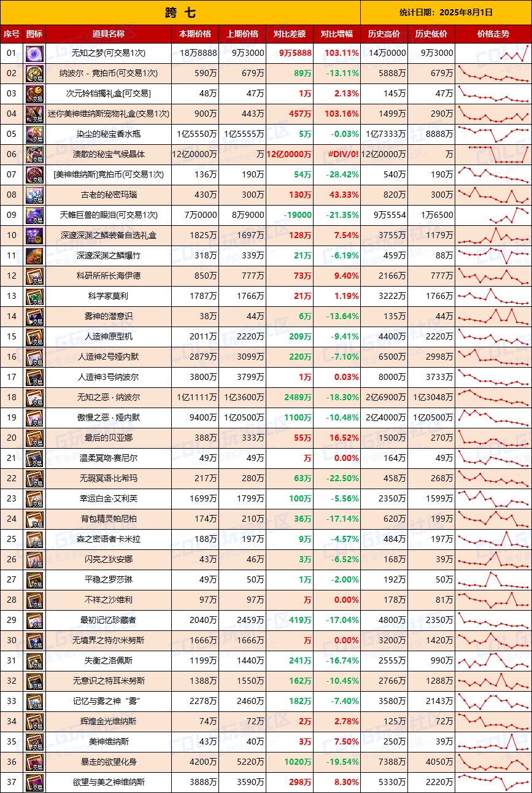Click the -28.42% change cell
The height and width of the screenshot is (793, 532).
(337, 175)
